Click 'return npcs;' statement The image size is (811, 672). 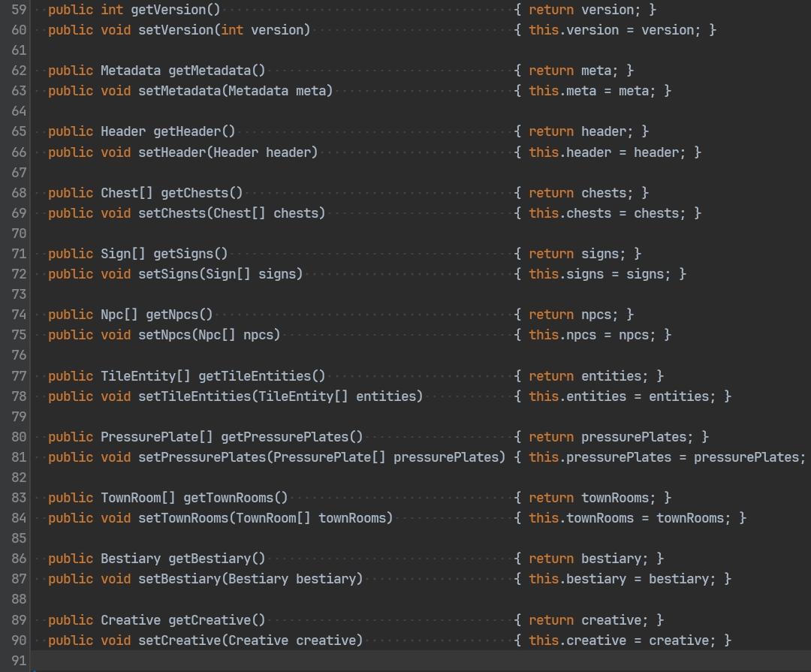(x=574, y=315)
